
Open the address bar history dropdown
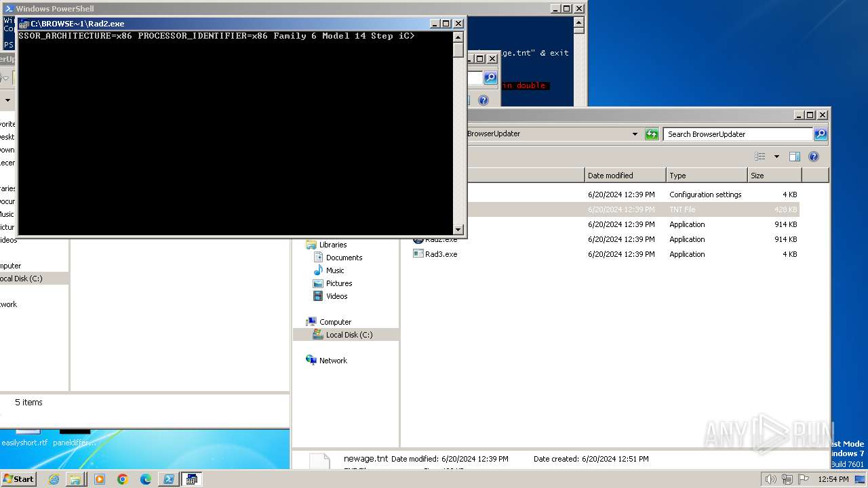(635, 134)
